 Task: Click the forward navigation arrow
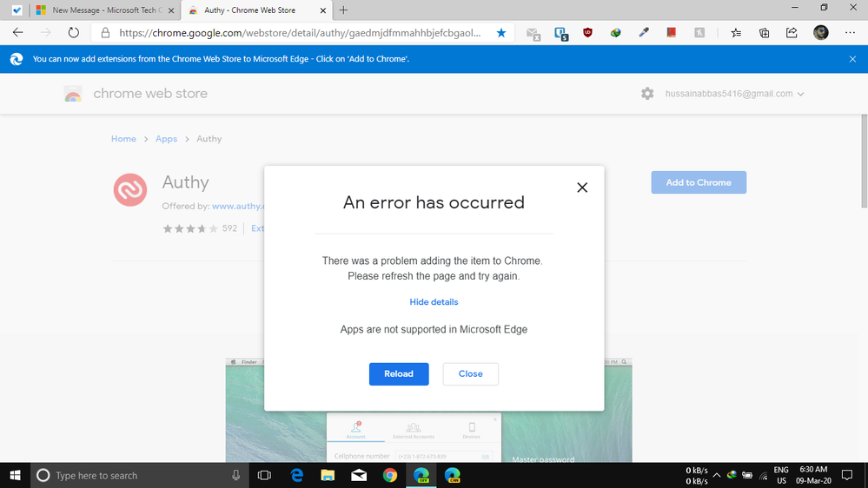45,33
